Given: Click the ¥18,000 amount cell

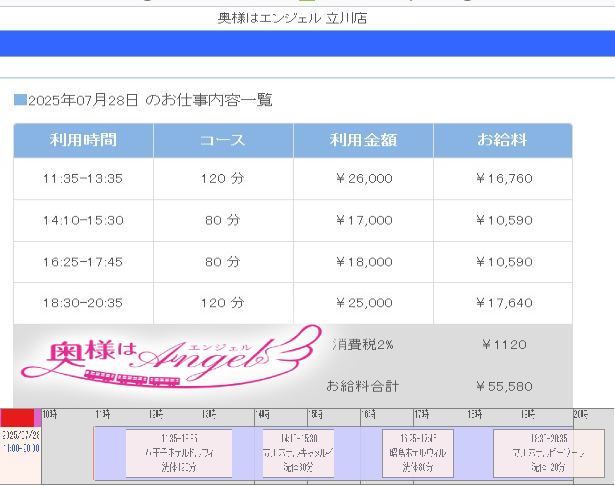Looking at the screenshot, I should point(363,262).
